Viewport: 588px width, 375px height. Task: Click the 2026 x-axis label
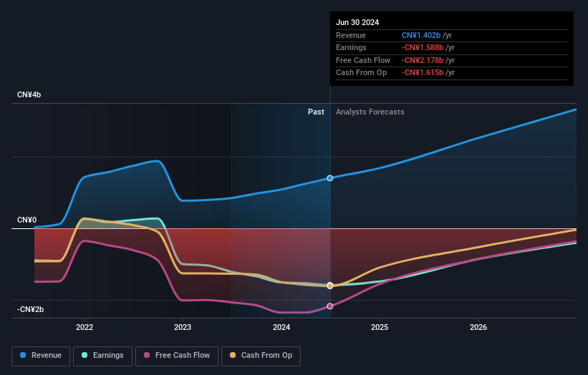click(x=478, y=328)
